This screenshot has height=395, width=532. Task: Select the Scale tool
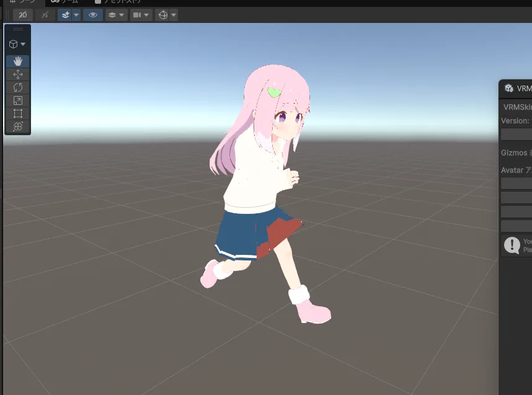(x=17, y=100)
